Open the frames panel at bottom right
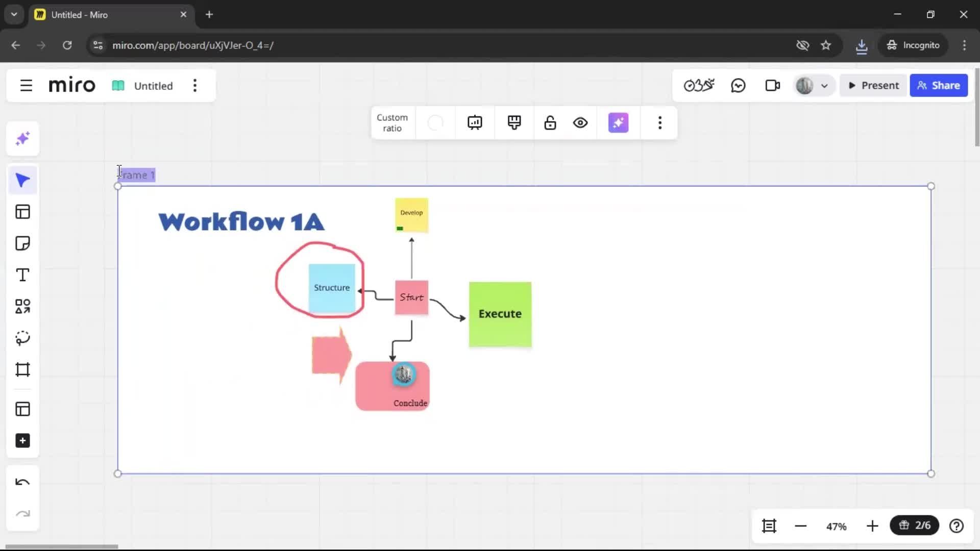 pos(769,526)
